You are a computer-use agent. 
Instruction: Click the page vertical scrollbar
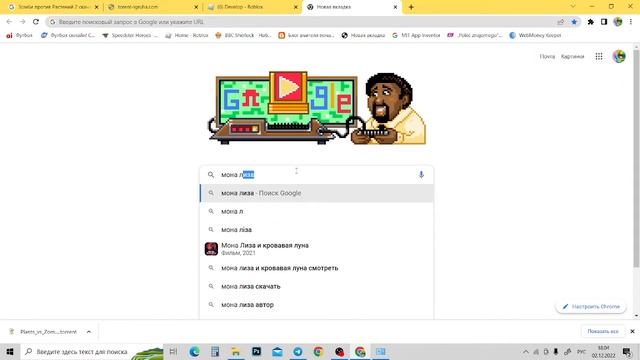pyautogui.click(x=636, y=157)
